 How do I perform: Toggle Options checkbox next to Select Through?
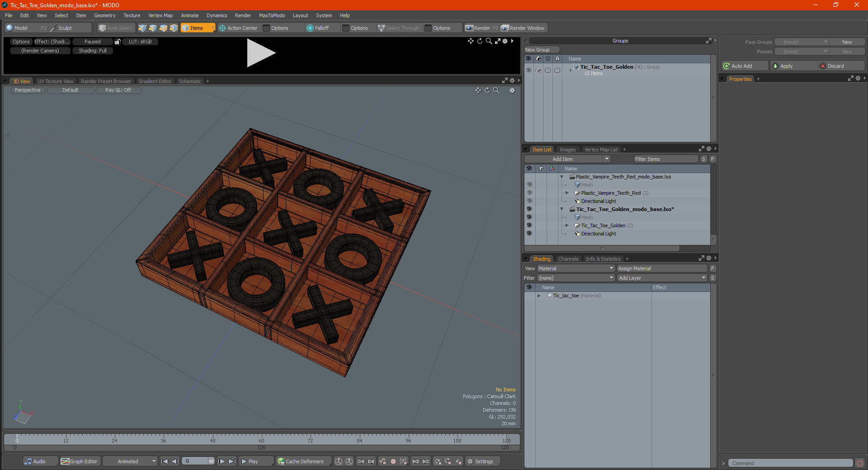pyautogui.click(x=428, y=28)
